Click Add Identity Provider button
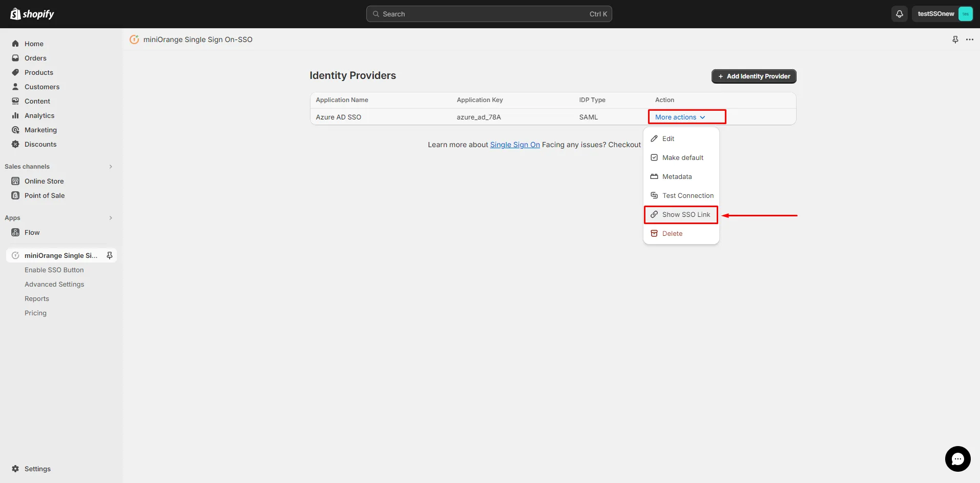This screenshot has height=483, width=980. tap(754, 76)
